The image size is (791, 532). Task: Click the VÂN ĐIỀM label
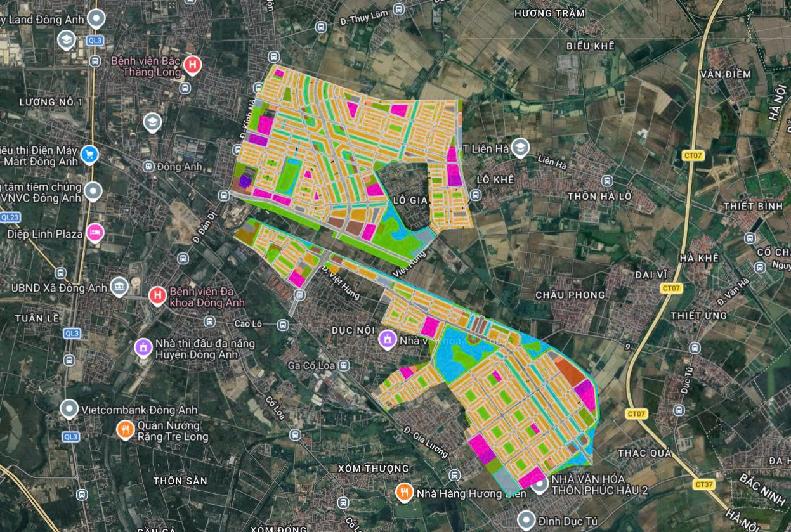coord(726,75)
